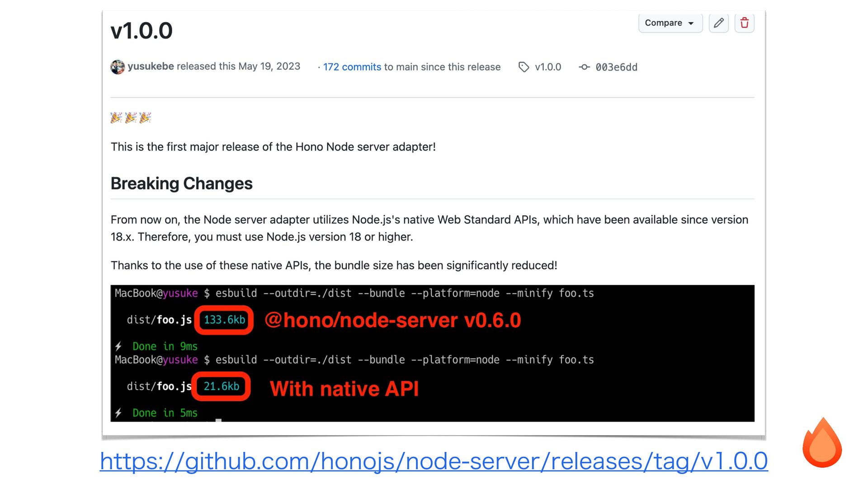The width and height of the screenshot is (868, 488).
Task: Click the v1.0.0 tag label
Action: pyautogui.click(x=548, y=67)
